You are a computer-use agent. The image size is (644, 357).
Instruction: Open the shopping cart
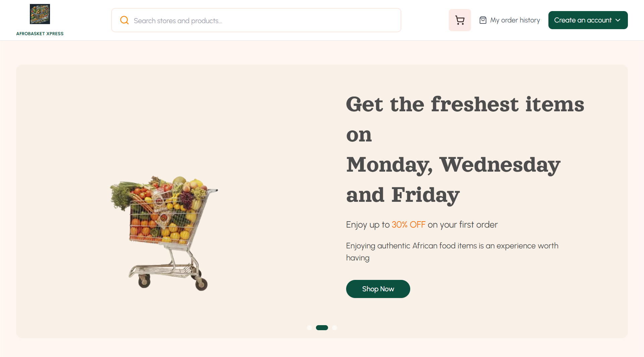pyautogui.click(x=460, y=20)
